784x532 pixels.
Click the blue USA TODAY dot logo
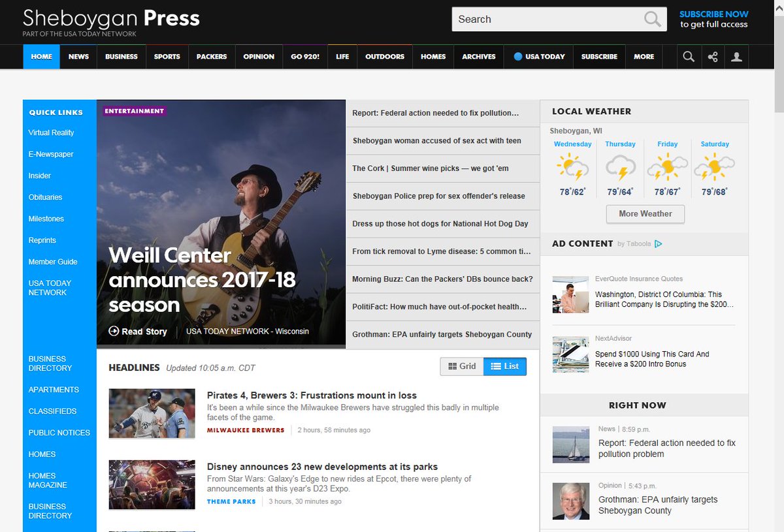(518, 57)
